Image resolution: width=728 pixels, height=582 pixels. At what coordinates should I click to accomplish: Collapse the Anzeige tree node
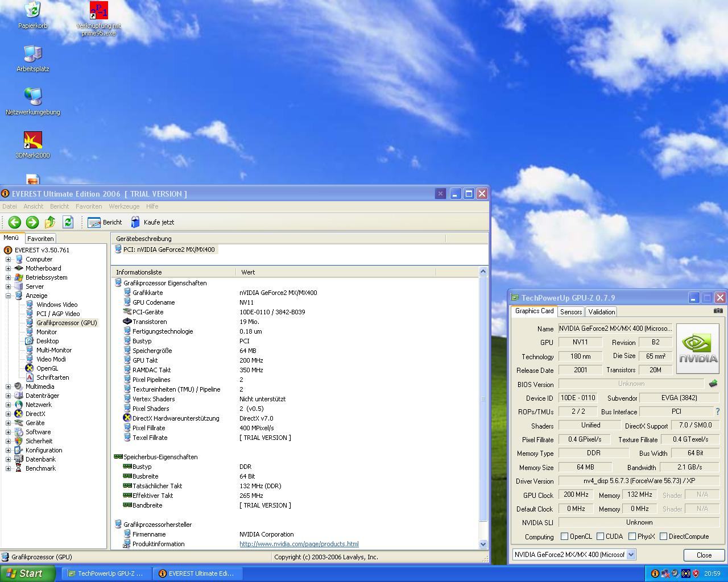(9, 296)
